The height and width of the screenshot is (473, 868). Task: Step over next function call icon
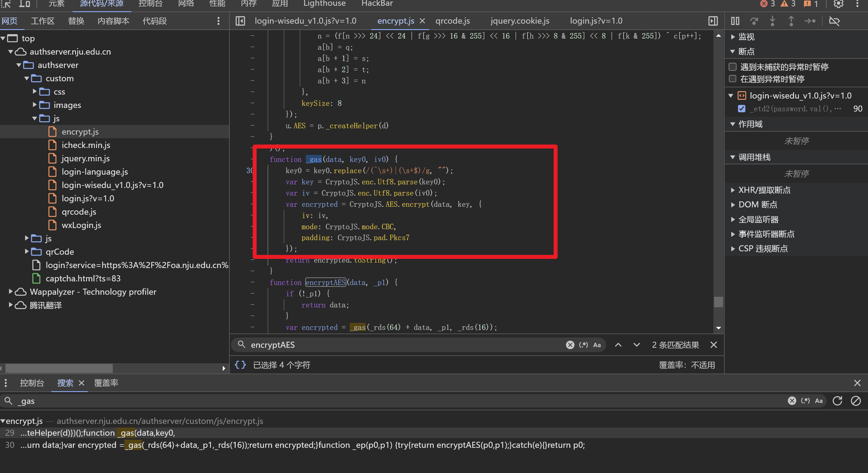click(754, 21)
